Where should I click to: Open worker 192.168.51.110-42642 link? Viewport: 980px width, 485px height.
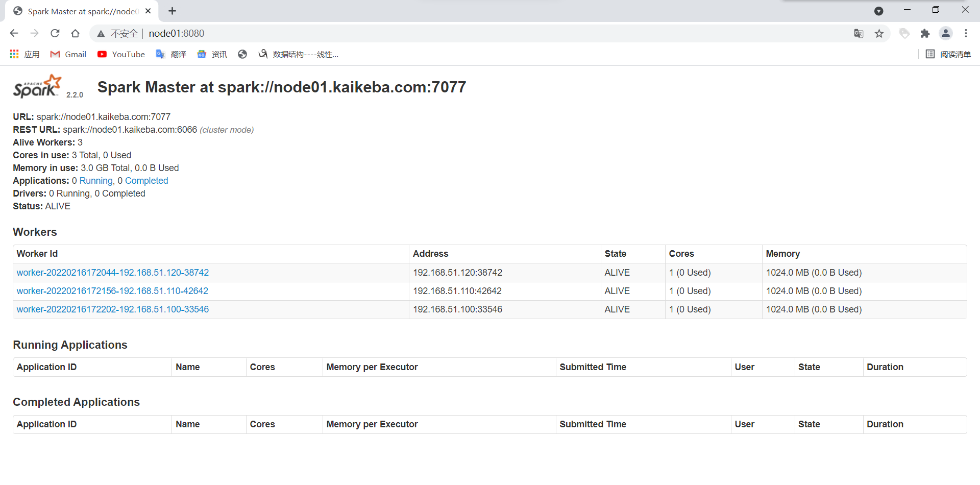pyautogui.click(x=112, y=291)
